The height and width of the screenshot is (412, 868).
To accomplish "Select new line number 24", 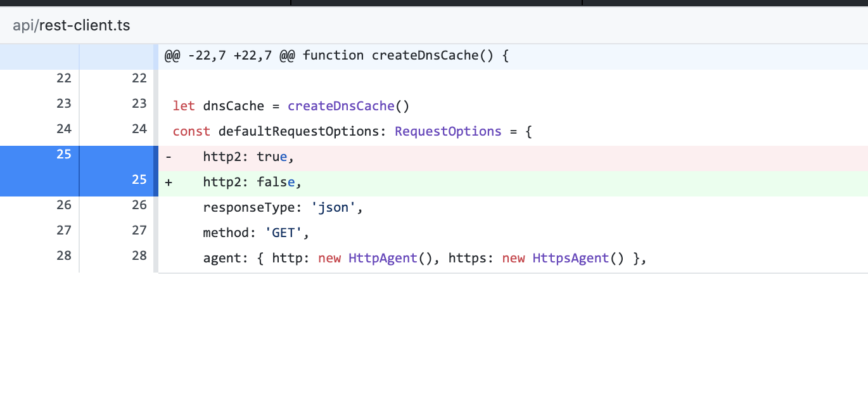I will point(139,129).
